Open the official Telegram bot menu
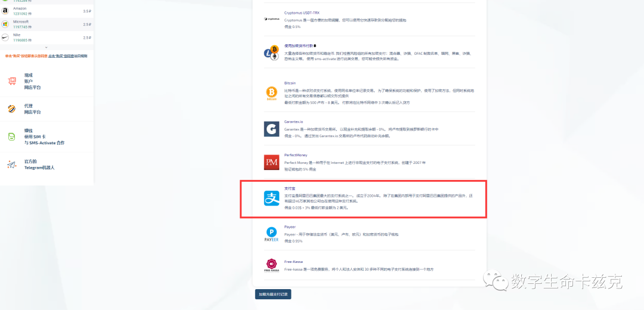644x310 pixels. coord(39,165)
